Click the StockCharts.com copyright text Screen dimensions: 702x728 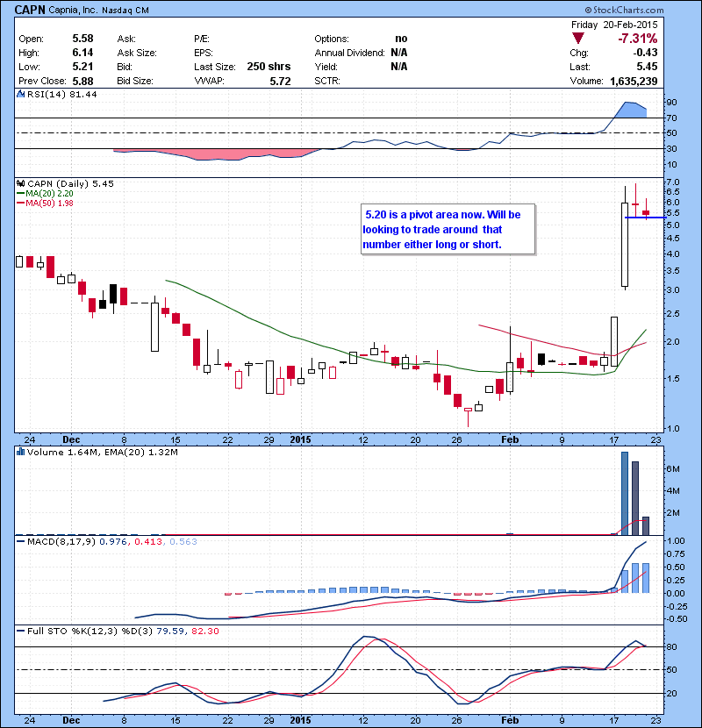(624, 10)
